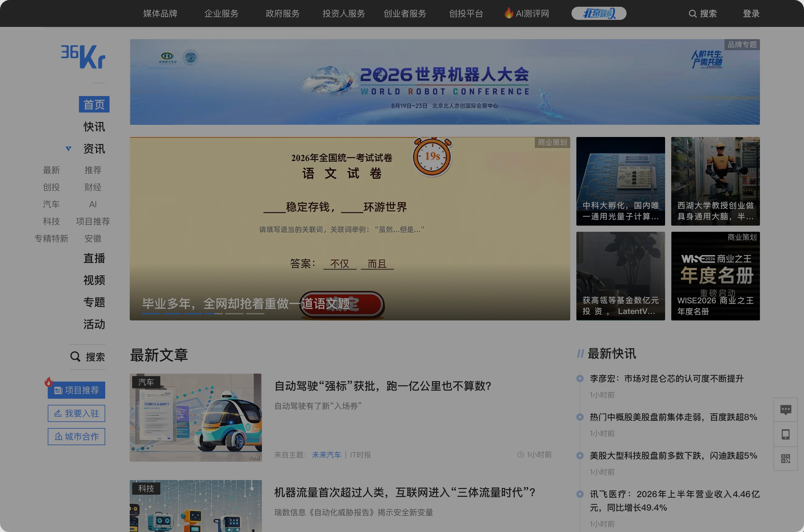804x532 pixels.
Task: Open the 自动驾驶 article thumbnail image
Action: 195,417
